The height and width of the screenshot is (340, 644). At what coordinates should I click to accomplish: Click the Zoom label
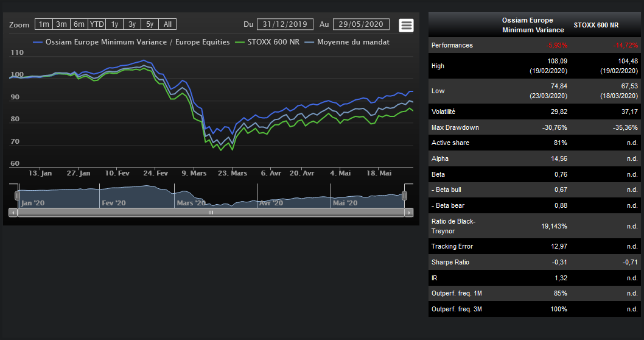(19, 24)
